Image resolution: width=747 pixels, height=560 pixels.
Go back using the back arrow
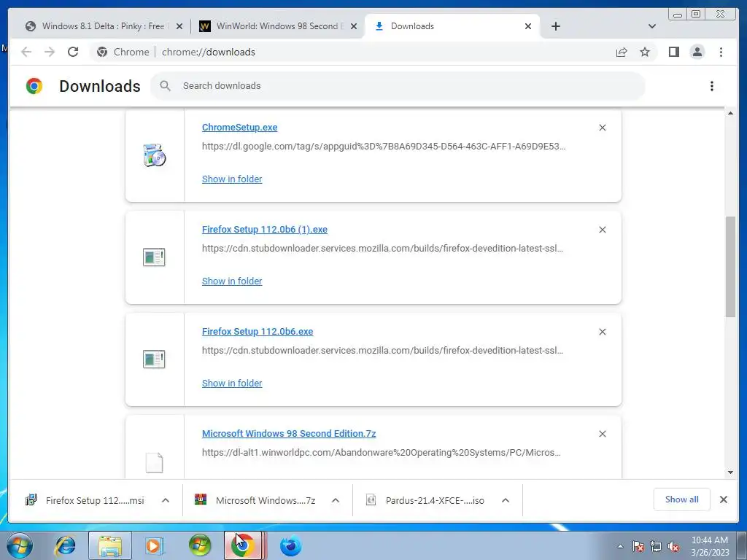point(26,52)
